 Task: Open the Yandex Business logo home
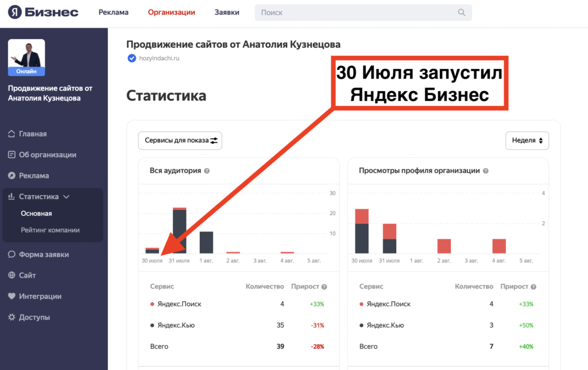coord(43,12)
